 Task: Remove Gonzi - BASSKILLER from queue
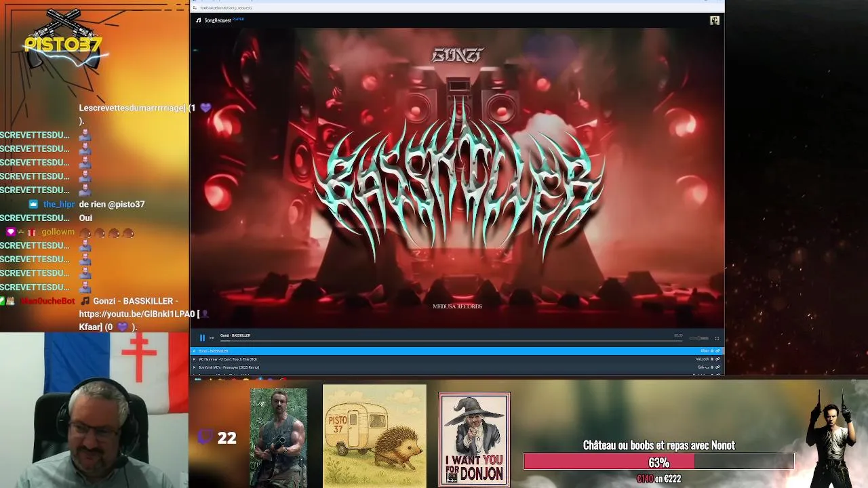[x=194, y=351]
